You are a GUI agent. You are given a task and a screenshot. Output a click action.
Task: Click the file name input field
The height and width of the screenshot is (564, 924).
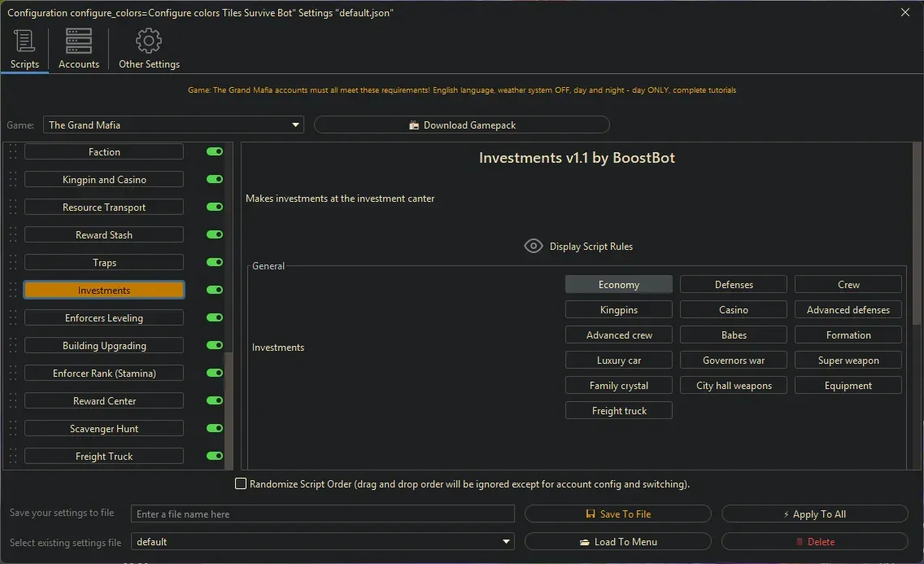point(322,514)
